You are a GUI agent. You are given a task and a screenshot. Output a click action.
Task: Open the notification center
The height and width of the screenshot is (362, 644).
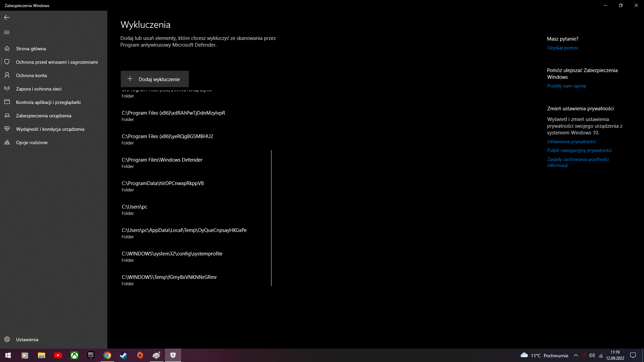click(x=633, y=355)
